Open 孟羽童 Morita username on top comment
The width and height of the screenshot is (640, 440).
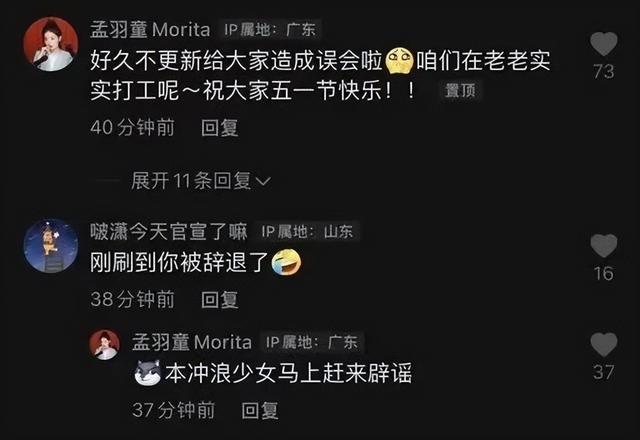pyautogui.click(x=150, y=29)
